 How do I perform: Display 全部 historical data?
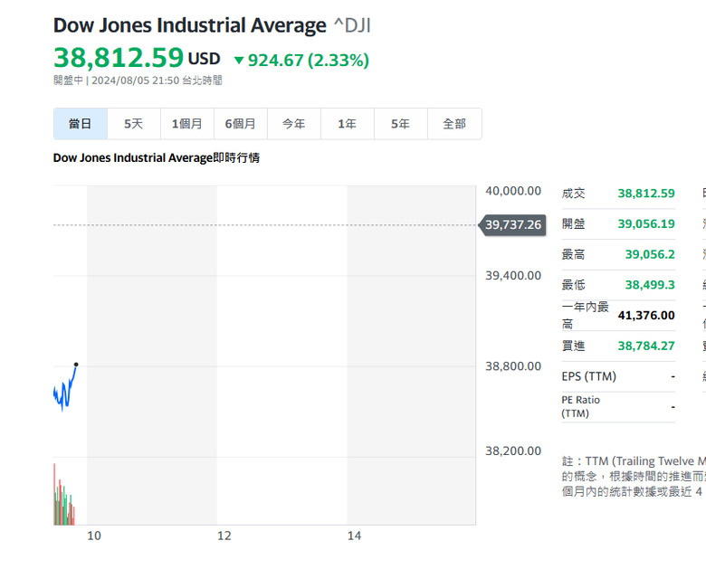point(454,124)
